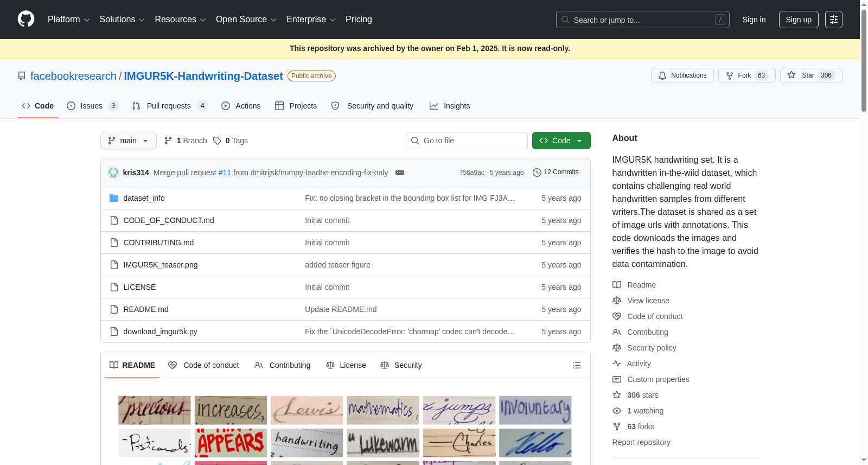Expand commit message ellipsis icon
The image size is (868, 465).
400,173
